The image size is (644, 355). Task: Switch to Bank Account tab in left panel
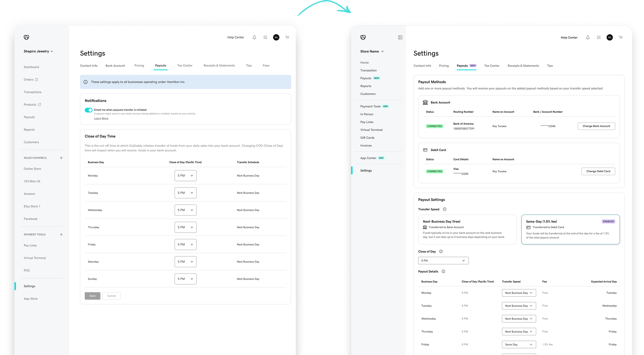115,66
